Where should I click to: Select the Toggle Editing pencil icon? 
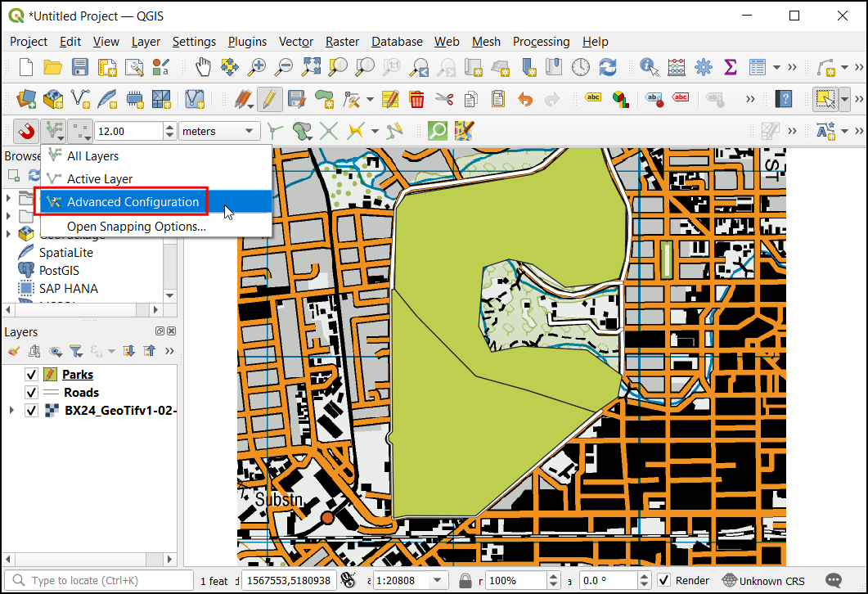[271, 98]
